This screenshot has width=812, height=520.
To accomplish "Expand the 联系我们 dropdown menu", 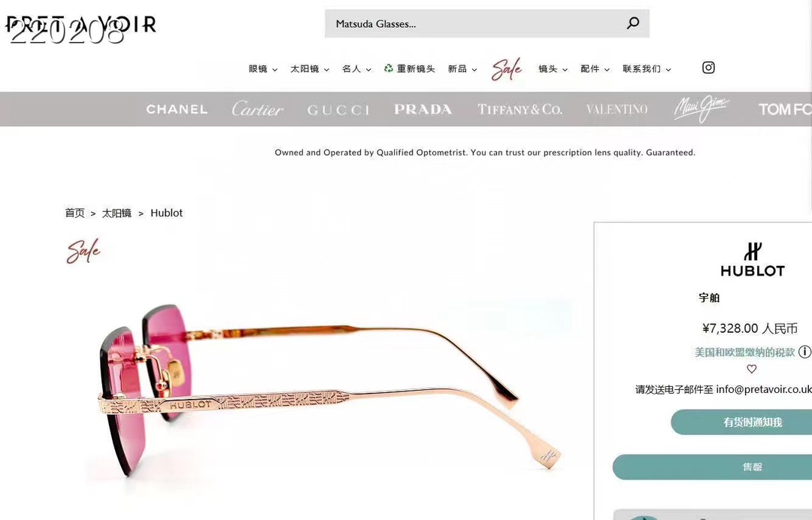I will [647, 69].
